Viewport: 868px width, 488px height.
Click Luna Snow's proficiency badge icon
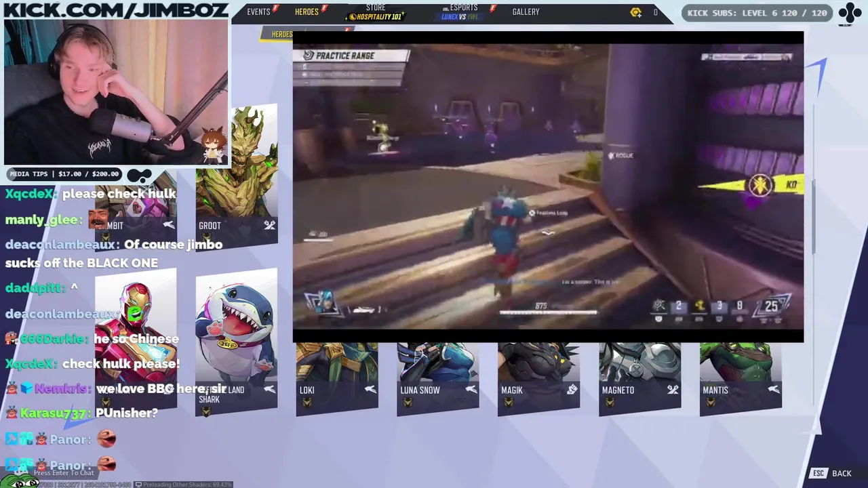408,403
